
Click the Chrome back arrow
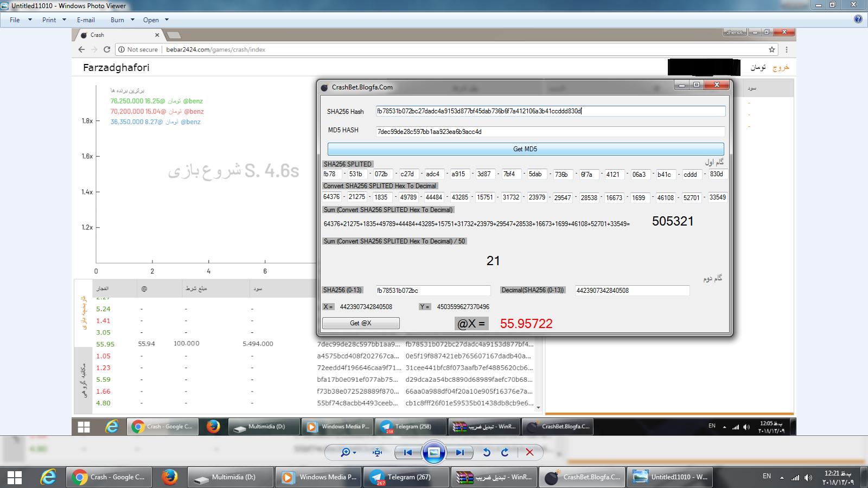pos(81,49)
